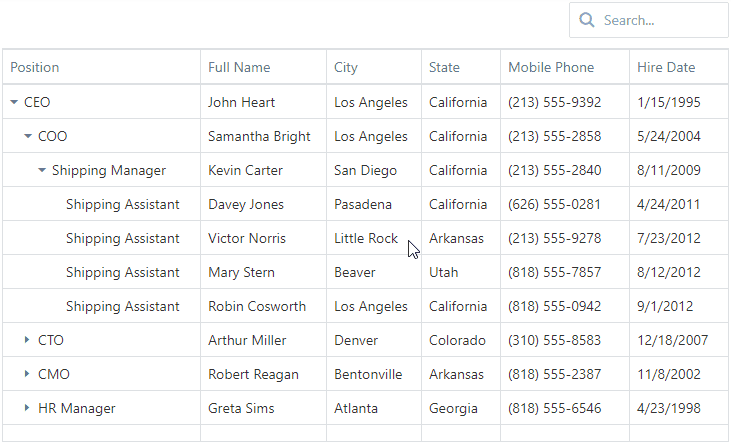
Task: Sort by the Full Name column header
Action: [239, 67]
